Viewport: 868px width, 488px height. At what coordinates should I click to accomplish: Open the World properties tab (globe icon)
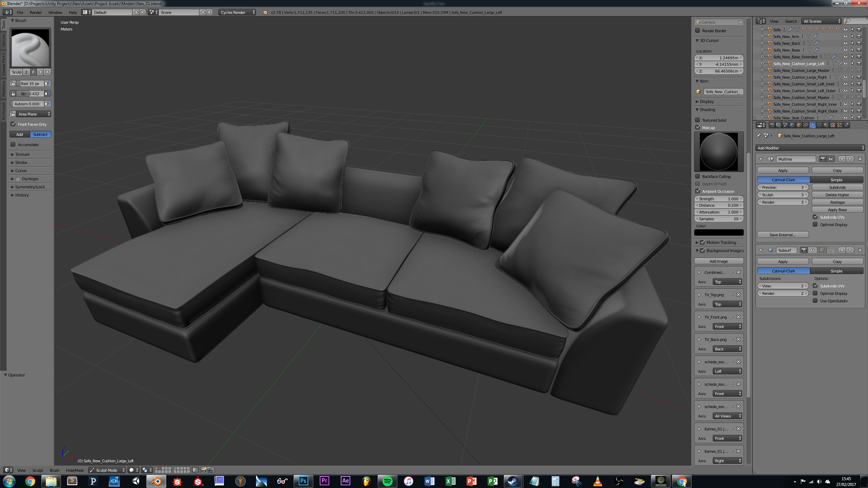click(x=792, y=125)
